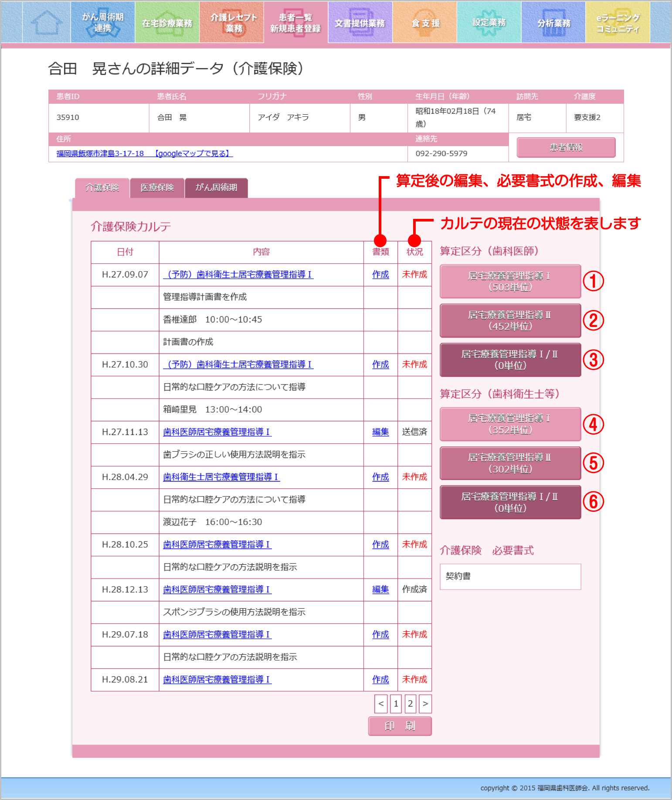Click the 契約書 required form field
Image resolution: width=672 pixels, height=800 pixels.
click(x=510, y=576)
